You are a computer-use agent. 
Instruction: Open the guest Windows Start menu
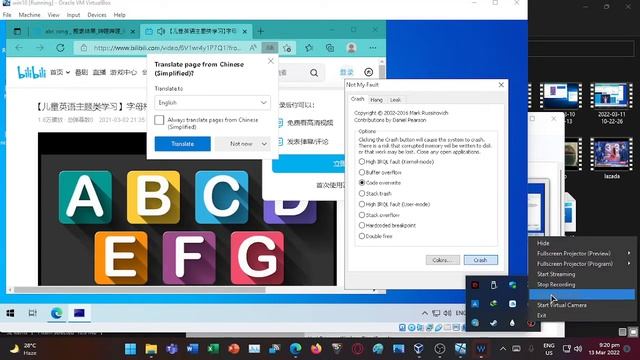pyautogui.click(x=10, y=313)
